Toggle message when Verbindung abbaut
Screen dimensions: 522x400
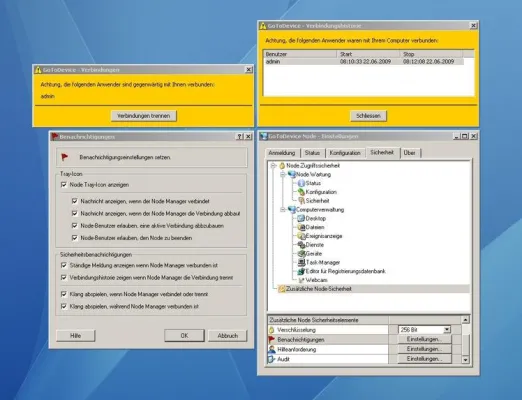click(75, 213)
